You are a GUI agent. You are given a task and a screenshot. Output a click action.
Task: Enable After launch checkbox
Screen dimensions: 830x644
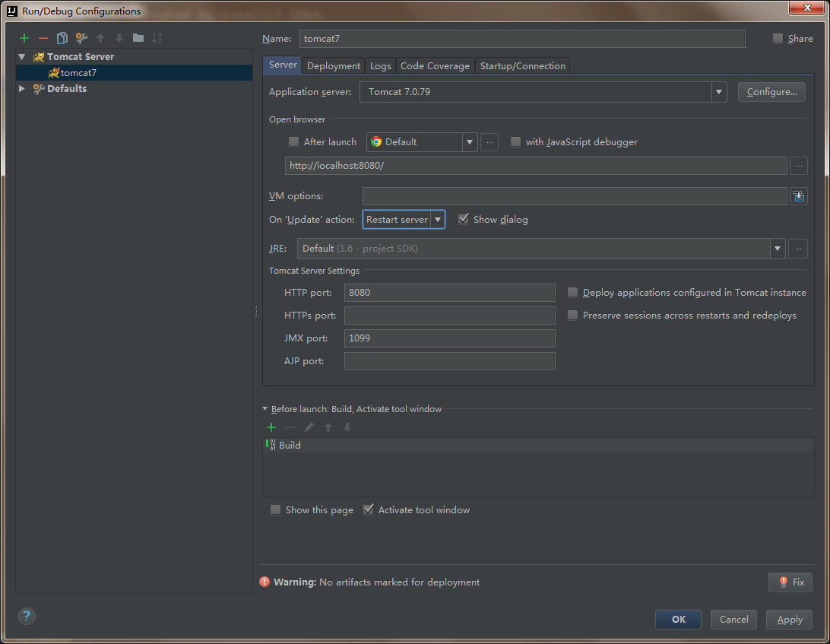294,141
